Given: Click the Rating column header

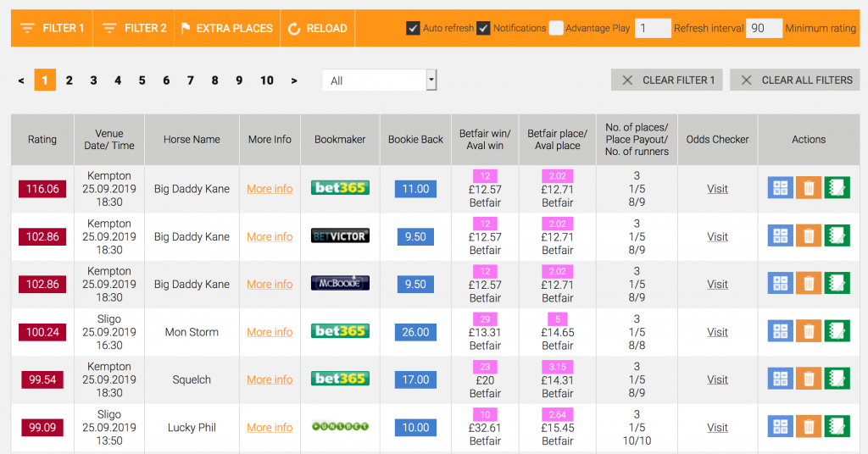Looking at the screenshot, I should pos(42,140).
